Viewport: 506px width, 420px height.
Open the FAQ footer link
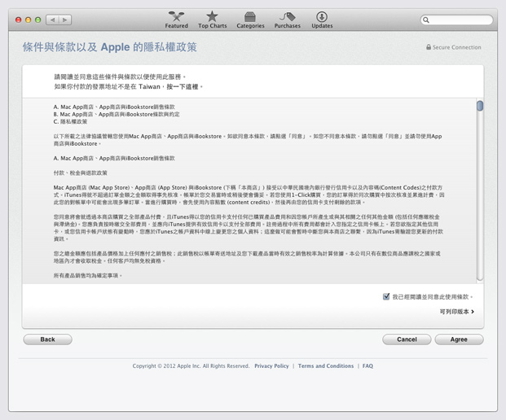pos(367,365)
